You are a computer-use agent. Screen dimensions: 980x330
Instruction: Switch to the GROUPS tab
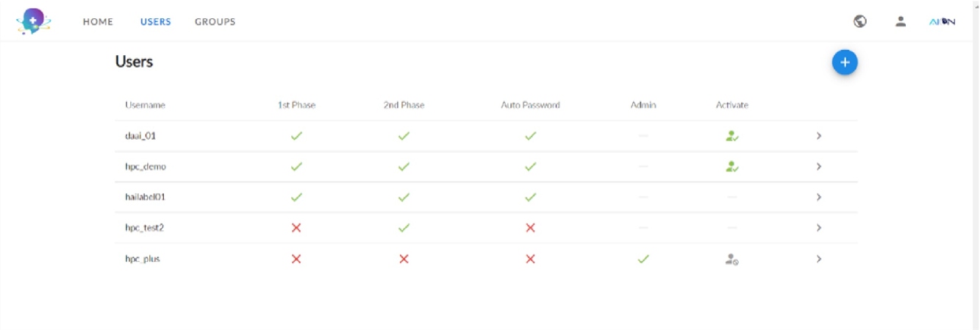coord(215,21)
